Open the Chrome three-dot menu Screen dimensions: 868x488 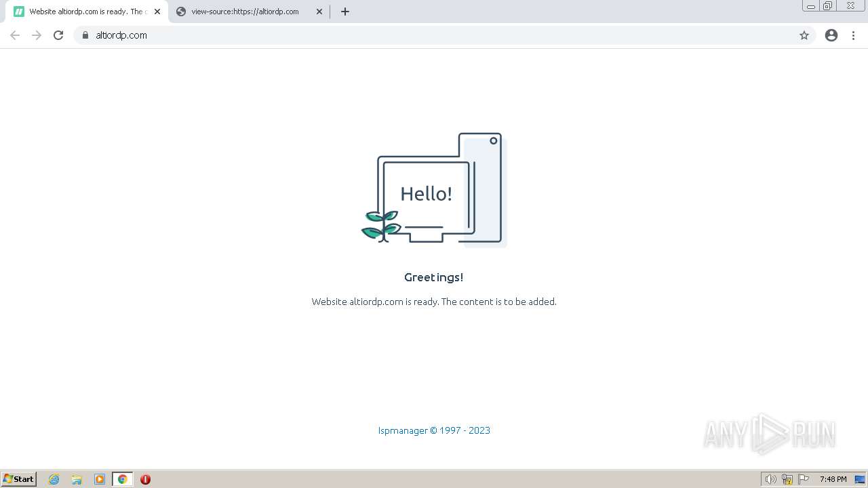pyautogui.click(x=853, y=35)
